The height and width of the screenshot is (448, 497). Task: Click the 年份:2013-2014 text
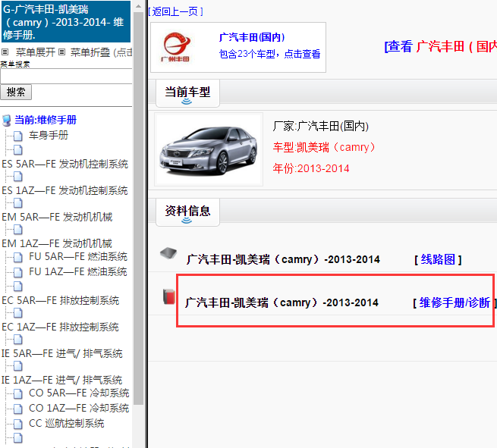[311, 169]
